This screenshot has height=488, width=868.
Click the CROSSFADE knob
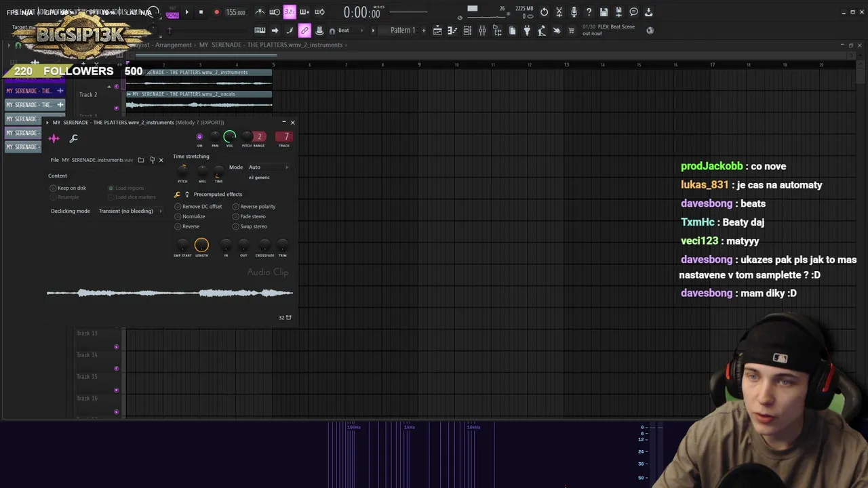[264, 245]
